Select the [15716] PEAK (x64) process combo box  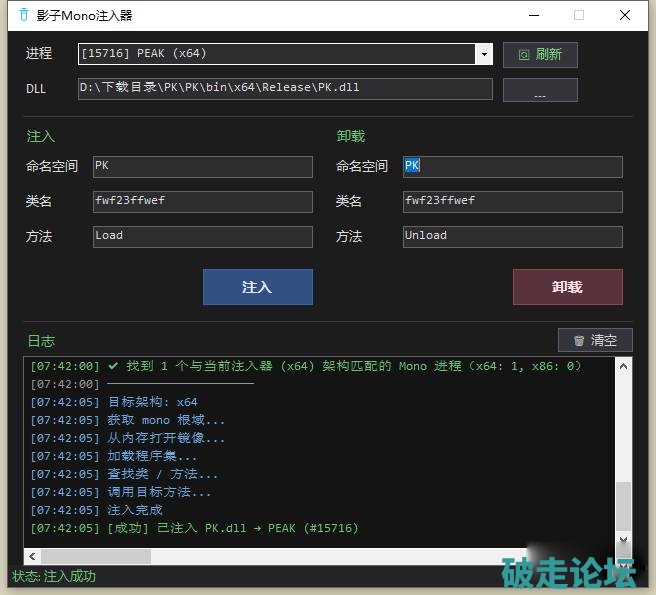pos(285,54)
